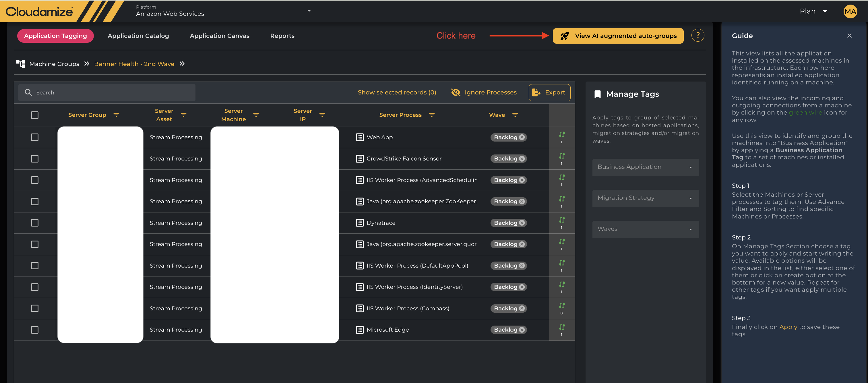Check the CrowdStrike Falcon Sensor row checkbox
The image size is (868, 383).
pyautogui.click(x=35, y=159)
